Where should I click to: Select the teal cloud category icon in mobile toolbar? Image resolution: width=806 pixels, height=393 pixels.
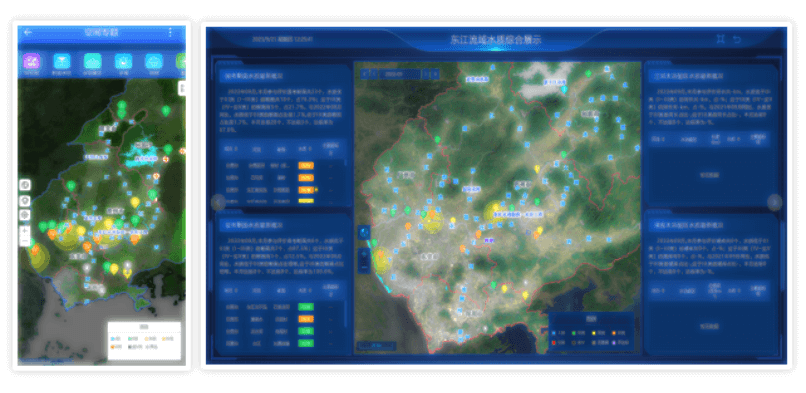coord(93,61)
